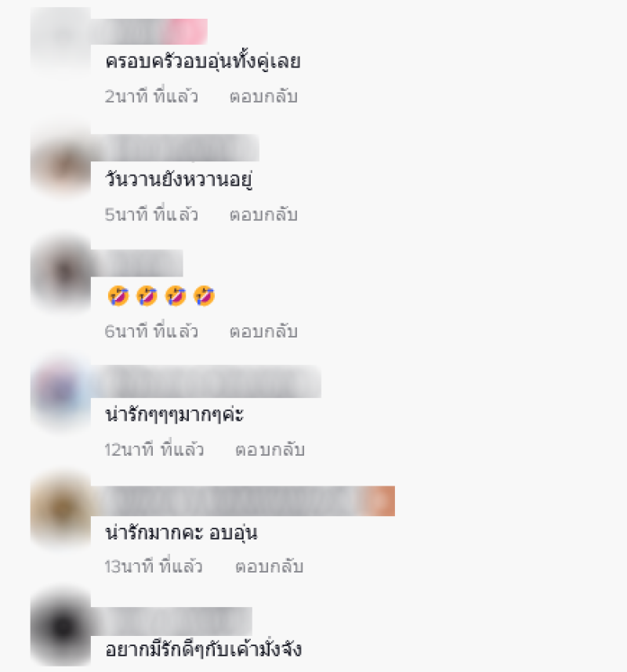Click blurred username above the emoji comment

click(137, 263)
